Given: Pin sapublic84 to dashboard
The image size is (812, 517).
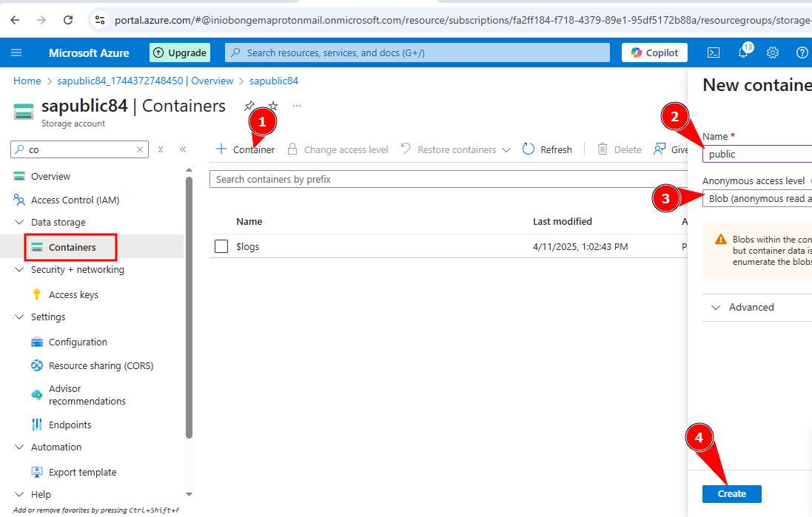Looking at the screenshot, I should pos(249,106).
